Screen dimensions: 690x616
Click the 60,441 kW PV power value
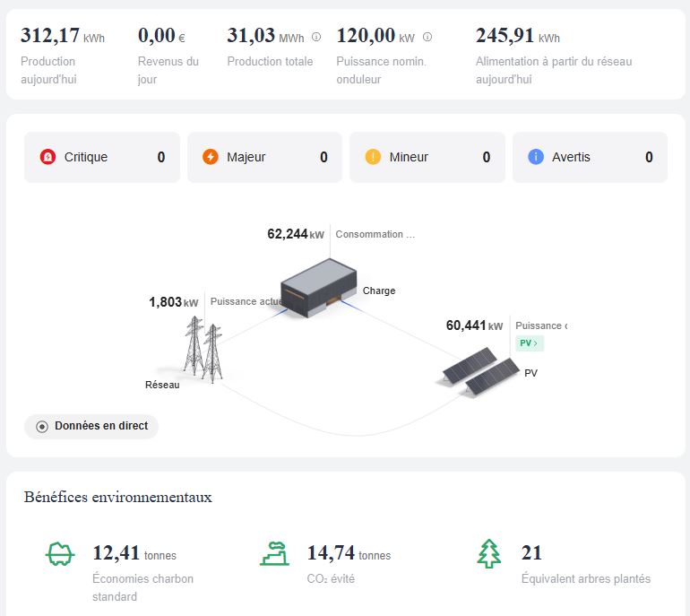pos(474,325)
